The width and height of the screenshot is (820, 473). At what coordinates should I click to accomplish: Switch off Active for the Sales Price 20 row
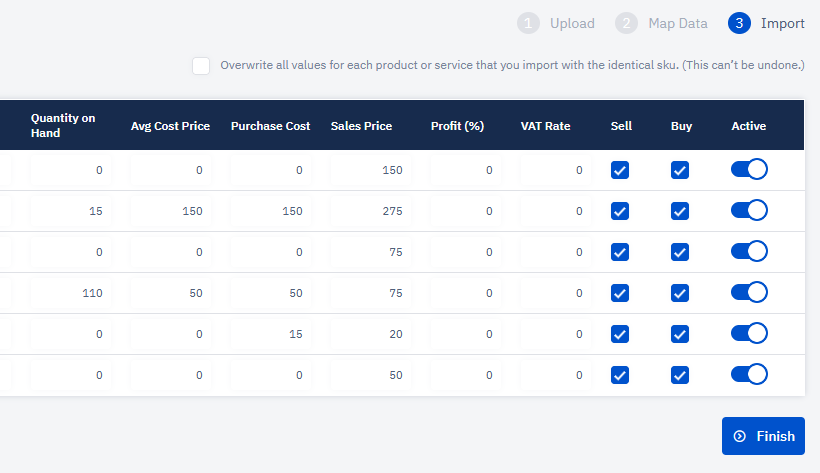click(x=749, y=333)
